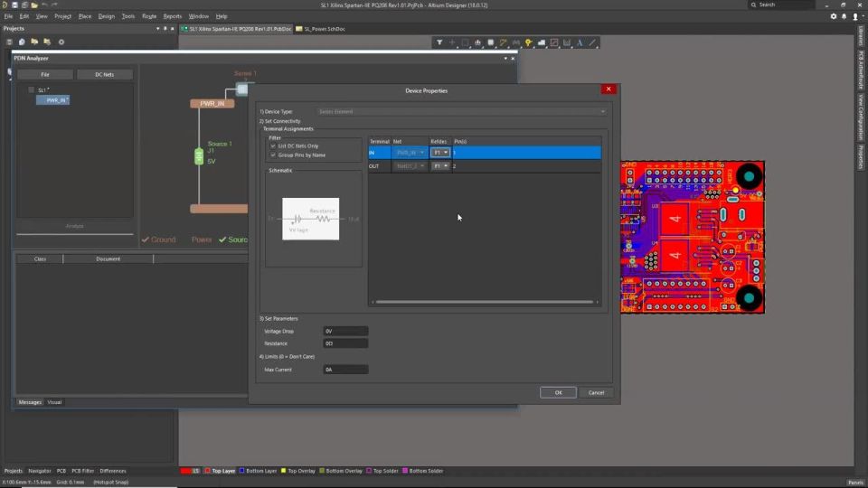868x488 pixels.
Task: Select the snap/move crosshair tool in toolbar
Action: tap(452, 42)
